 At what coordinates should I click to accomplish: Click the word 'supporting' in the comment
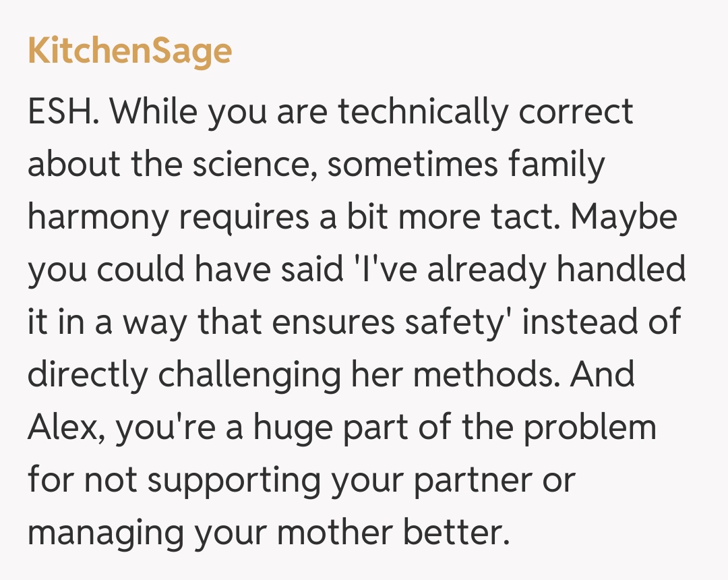245,480
